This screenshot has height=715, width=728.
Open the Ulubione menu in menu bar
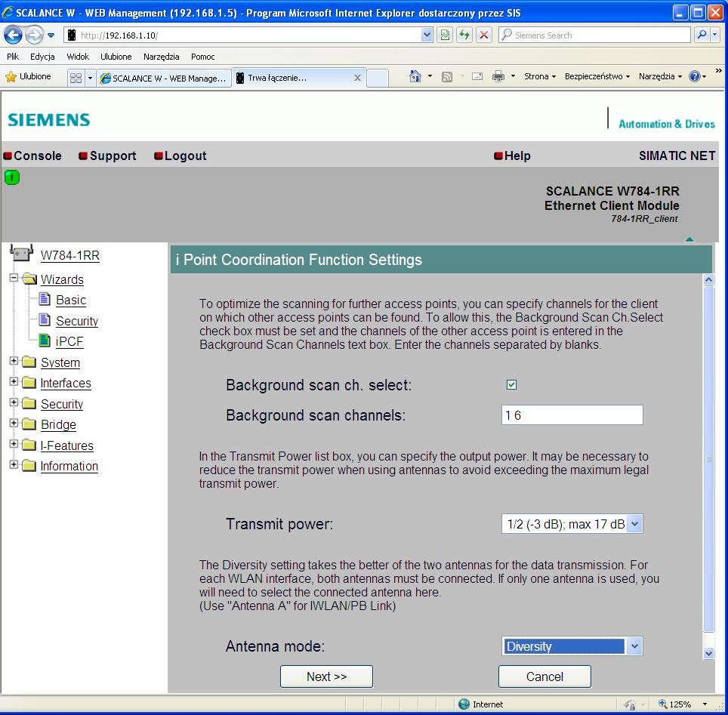point(116,57)
